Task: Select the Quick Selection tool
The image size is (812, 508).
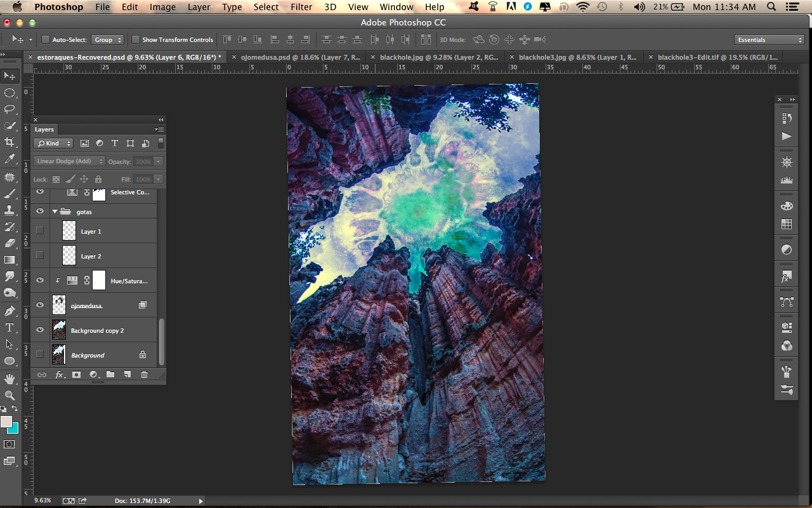Action: [x=10, y=126]
